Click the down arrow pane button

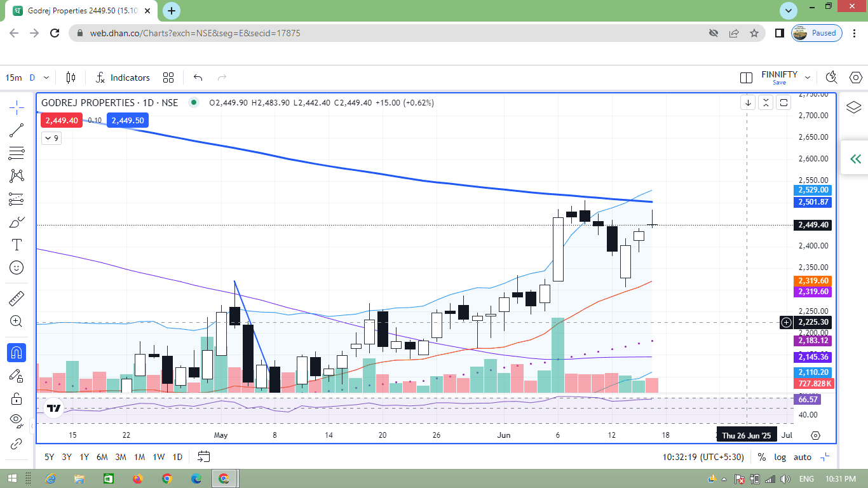click(x=749, y=102)
